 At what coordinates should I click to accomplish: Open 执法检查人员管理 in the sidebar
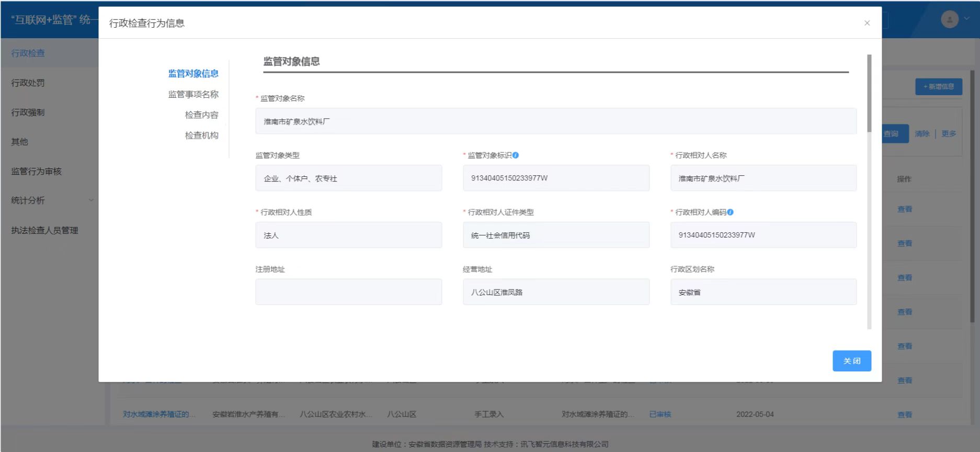coord(45,230)
